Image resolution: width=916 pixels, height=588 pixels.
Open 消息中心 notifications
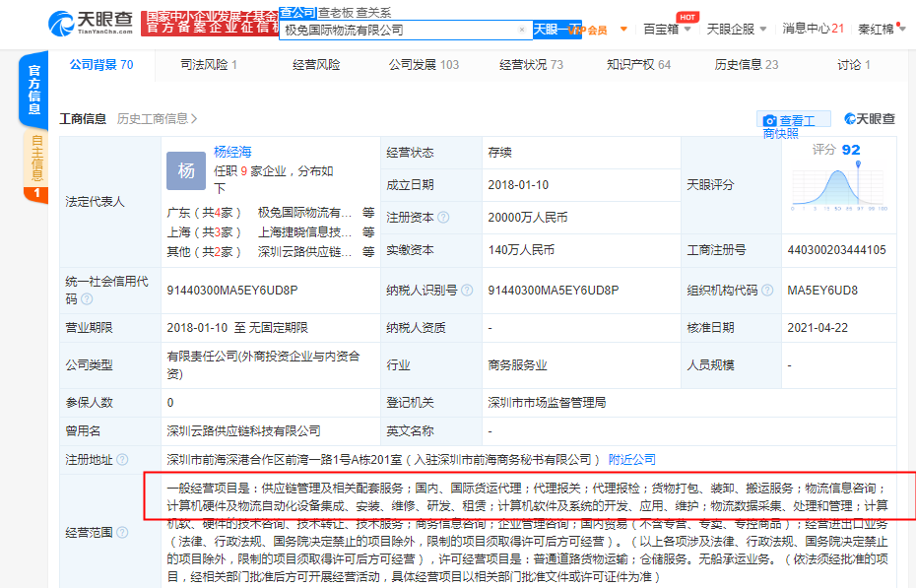[x=814, y=29]
